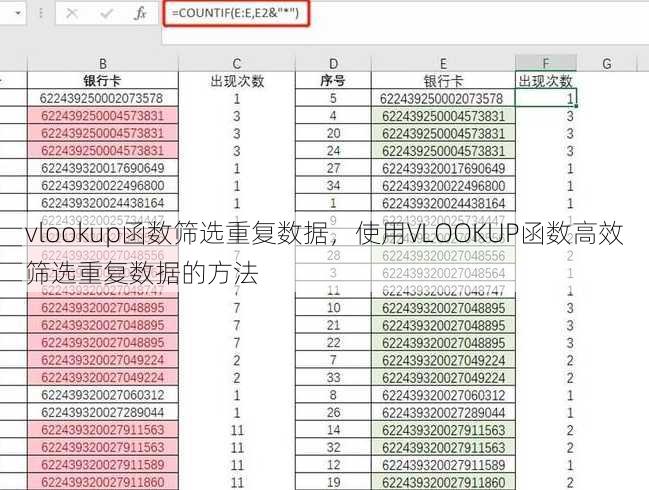Click column F count in 序号 27 row
The width and height of the screenshot is (649, 490).
(546, 168)
